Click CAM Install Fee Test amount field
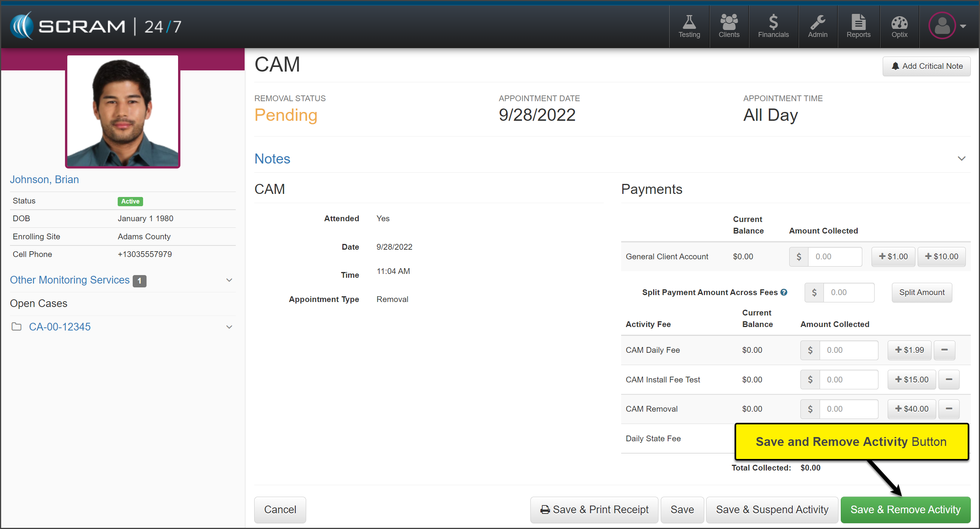 [x=848, y=380]
